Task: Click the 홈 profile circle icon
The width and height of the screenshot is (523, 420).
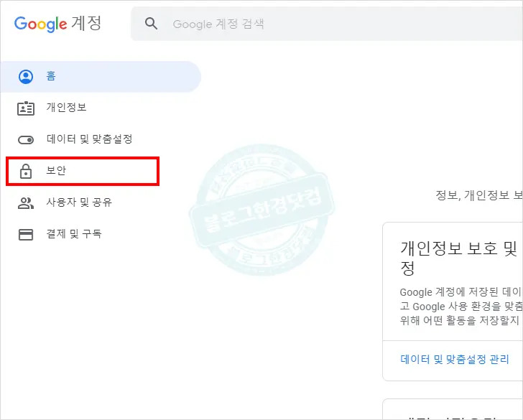Action: (x=26, y=77)
